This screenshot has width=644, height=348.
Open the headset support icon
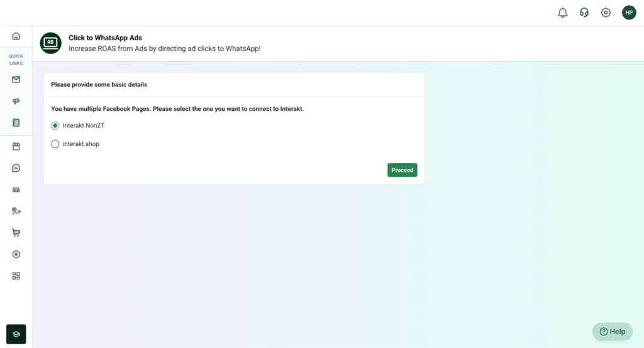584,13
